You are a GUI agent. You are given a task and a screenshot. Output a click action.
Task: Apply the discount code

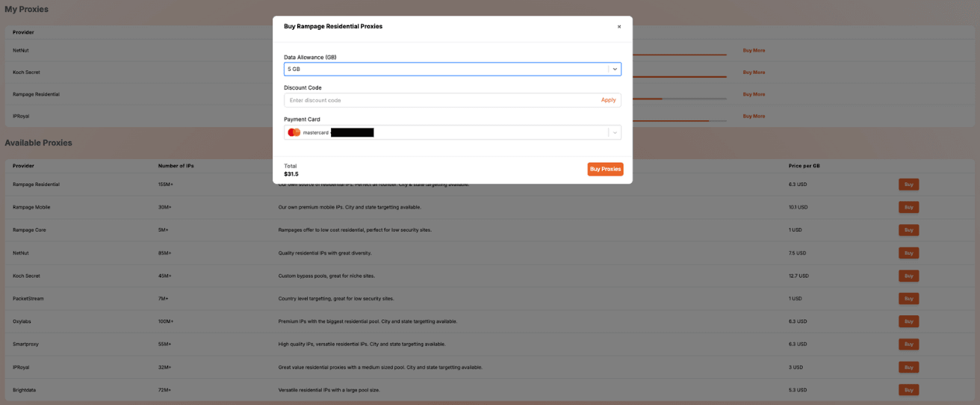click(x=608, y=100)
